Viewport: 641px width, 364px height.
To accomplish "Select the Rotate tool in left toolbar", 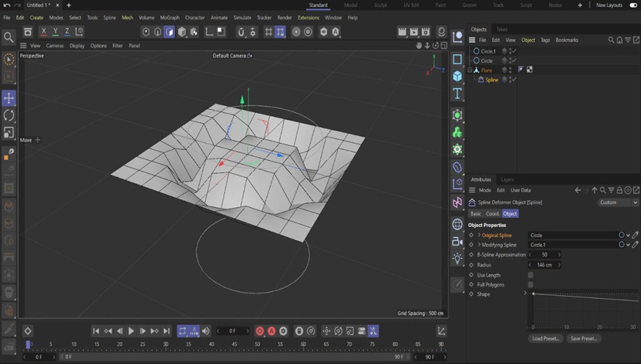I will click(9, 115).
